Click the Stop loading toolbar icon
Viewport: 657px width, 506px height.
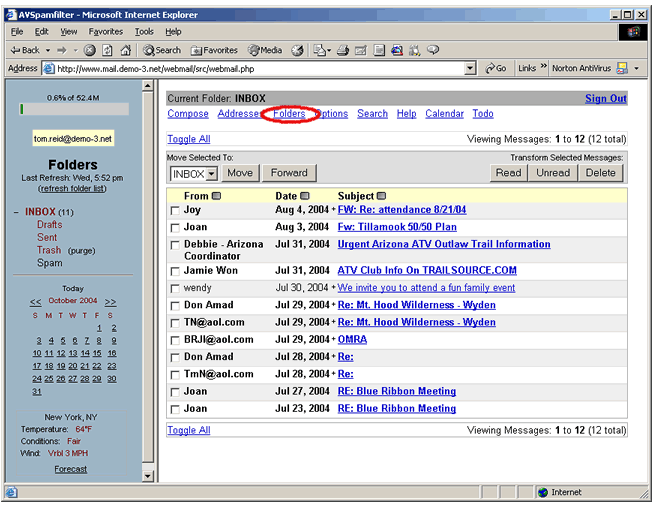pyautogui.click(x=90, y=50)
